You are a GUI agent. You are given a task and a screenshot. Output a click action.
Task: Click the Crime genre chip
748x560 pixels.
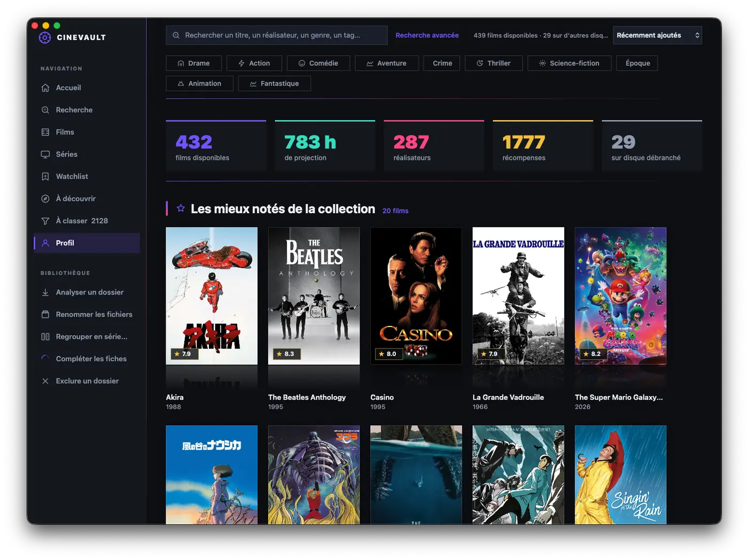(442, 63)
